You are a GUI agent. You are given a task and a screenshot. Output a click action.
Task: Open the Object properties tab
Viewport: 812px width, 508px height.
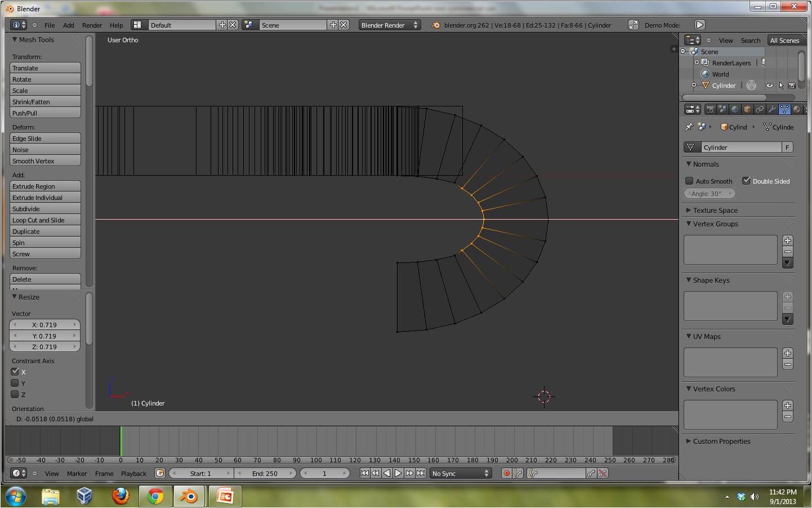[x=747, y=109]
